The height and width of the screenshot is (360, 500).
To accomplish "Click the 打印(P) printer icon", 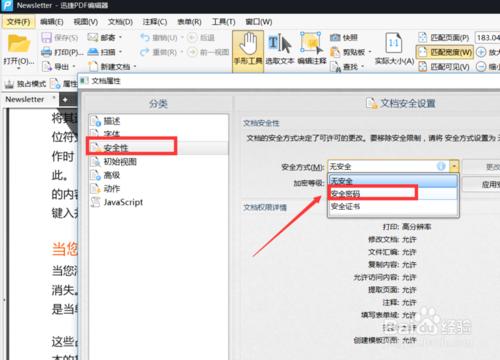I will click(x=46, y=52).
